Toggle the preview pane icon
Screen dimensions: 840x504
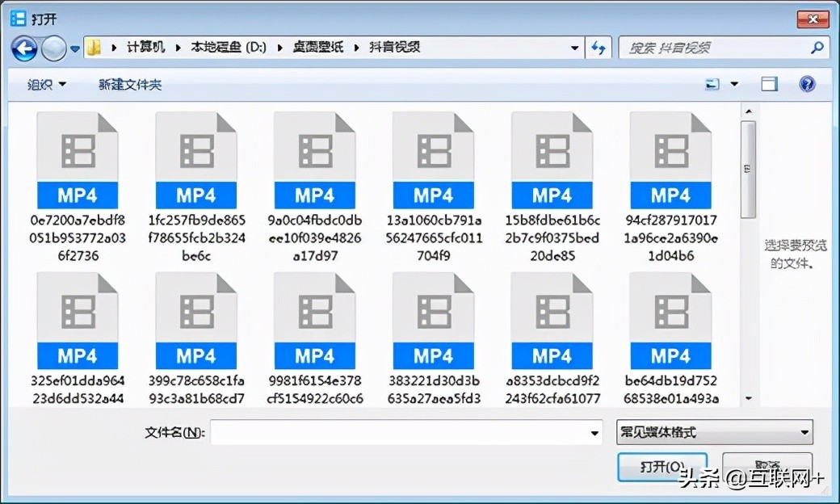(x=768, y=83)
